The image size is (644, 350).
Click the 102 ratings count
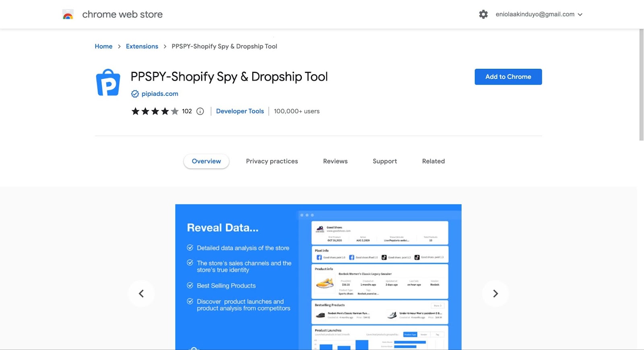point(187,111)
